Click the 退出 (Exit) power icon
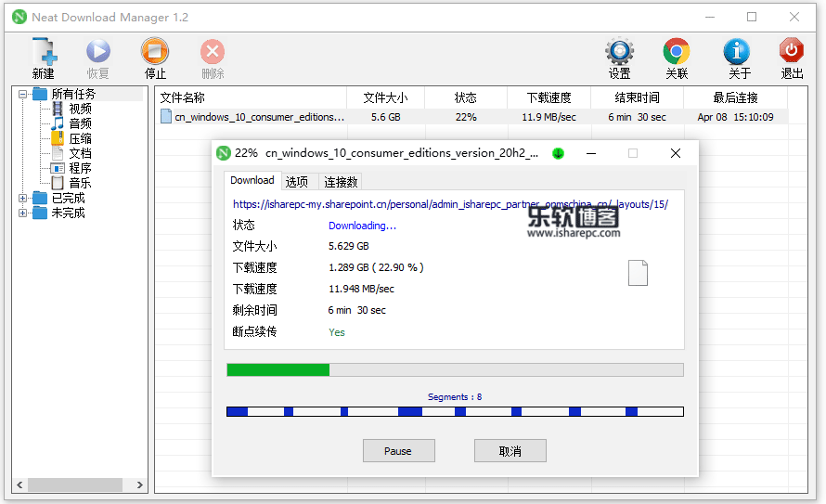The width and height of the screenshot is (826, 504). coord(792,50)
